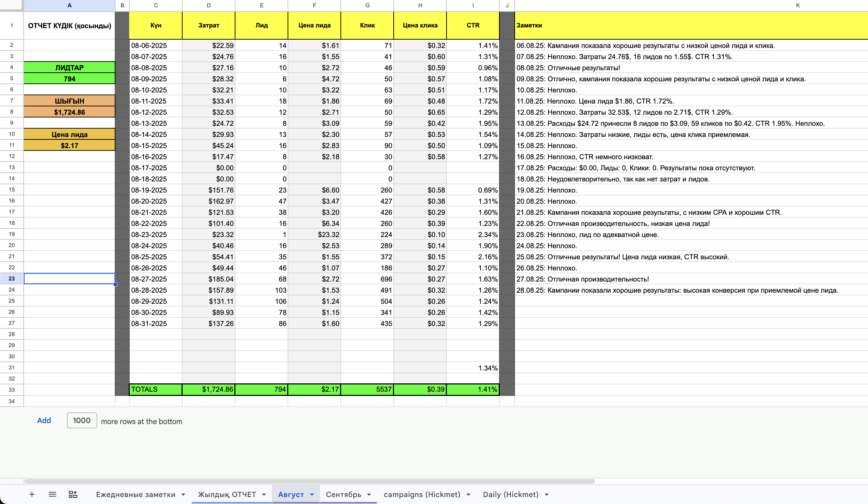This screenshot has width=868, height=504.
Task: Select ОТЧЕТ КҮДІК (қосынды) title cell
Action: point(70,25)
